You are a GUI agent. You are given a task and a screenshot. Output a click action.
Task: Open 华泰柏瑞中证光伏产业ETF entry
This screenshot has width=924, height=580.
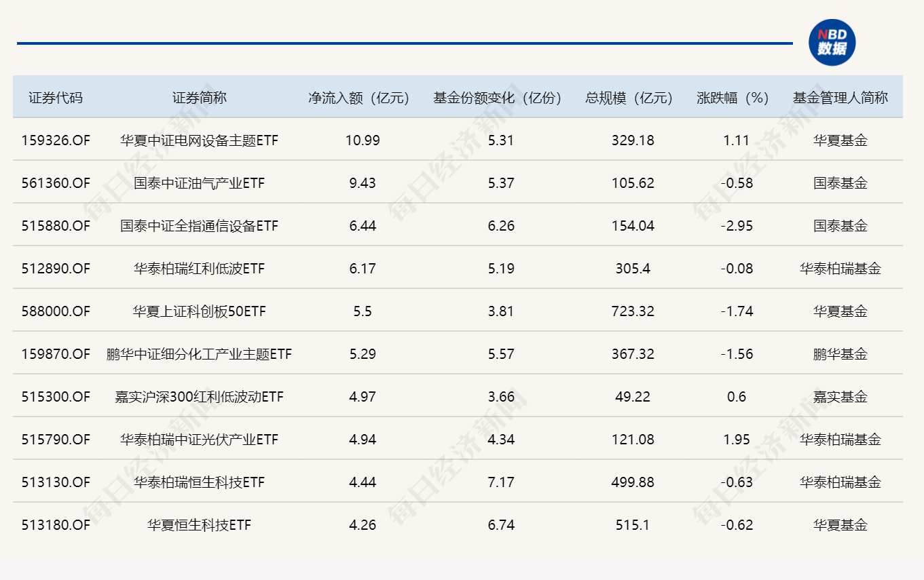[x=199, y=440]
